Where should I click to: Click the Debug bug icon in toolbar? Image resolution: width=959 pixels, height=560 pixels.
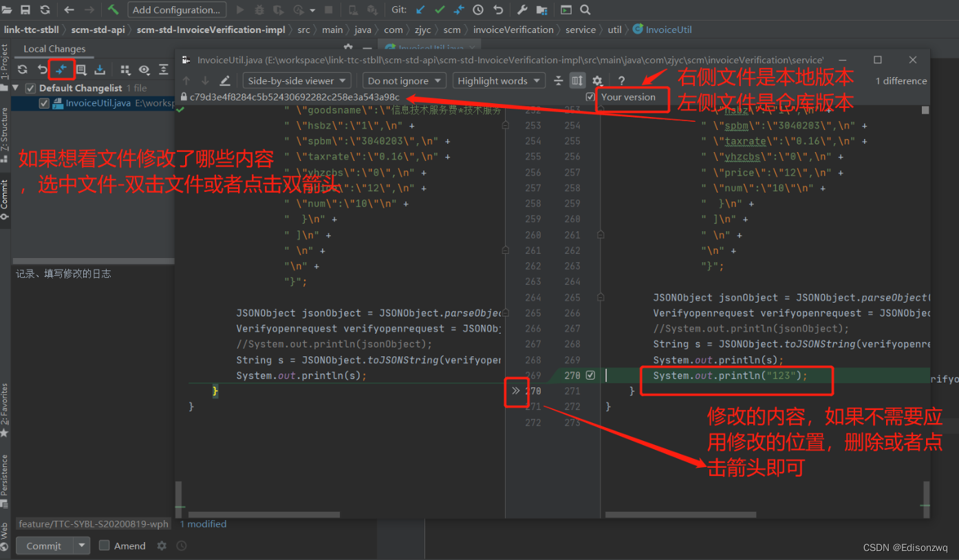coord(259,10)
